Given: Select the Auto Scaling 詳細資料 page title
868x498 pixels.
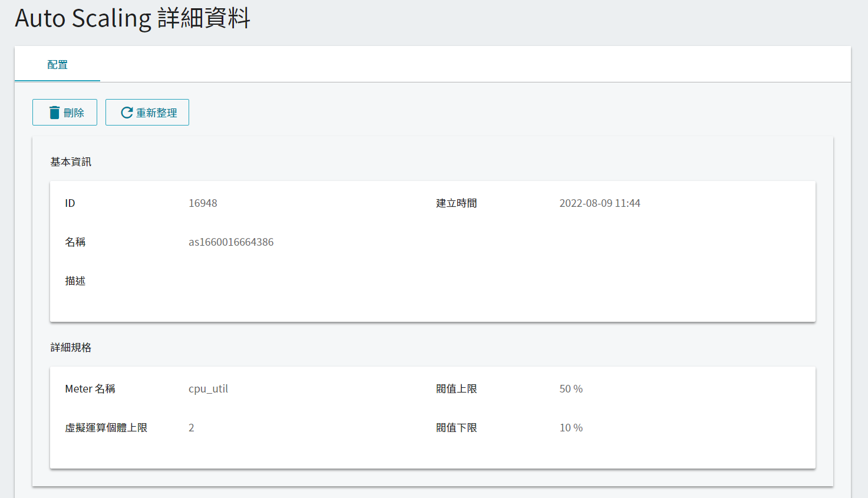Looking at the screenshot, I should (133, 18).
